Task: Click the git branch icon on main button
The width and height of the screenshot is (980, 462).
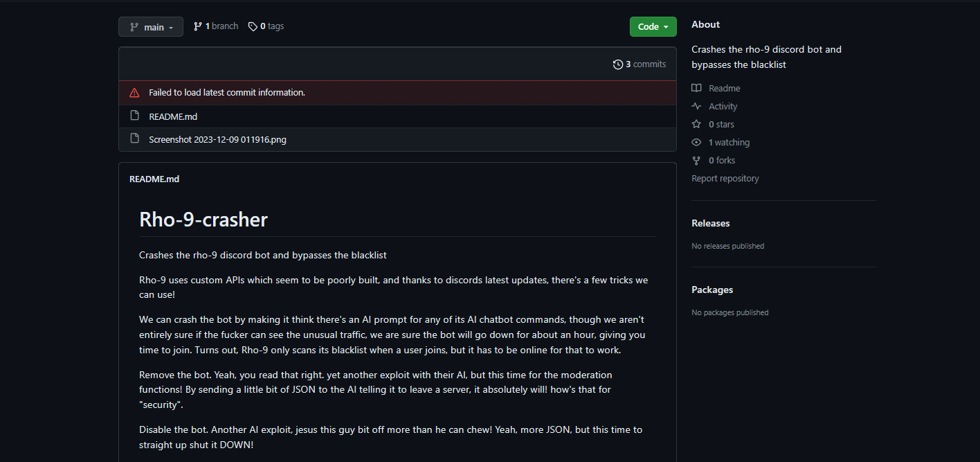Action: click(134, 27)
